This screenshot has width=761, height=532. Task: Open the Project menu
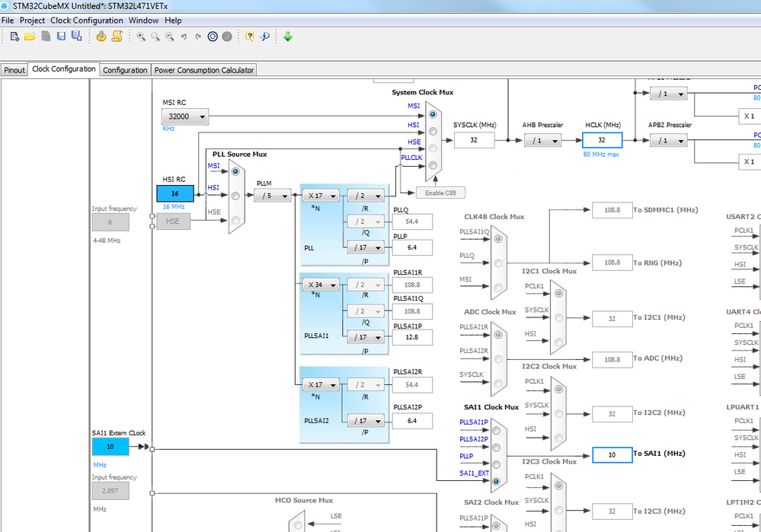(32, 21)
